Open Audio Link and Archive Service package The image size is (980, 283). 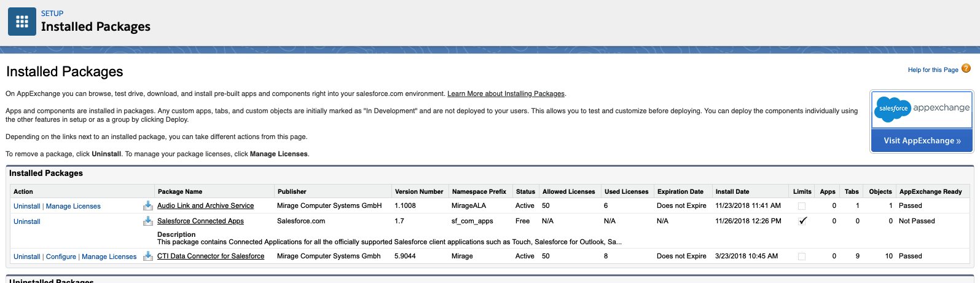tap(205, 205)
